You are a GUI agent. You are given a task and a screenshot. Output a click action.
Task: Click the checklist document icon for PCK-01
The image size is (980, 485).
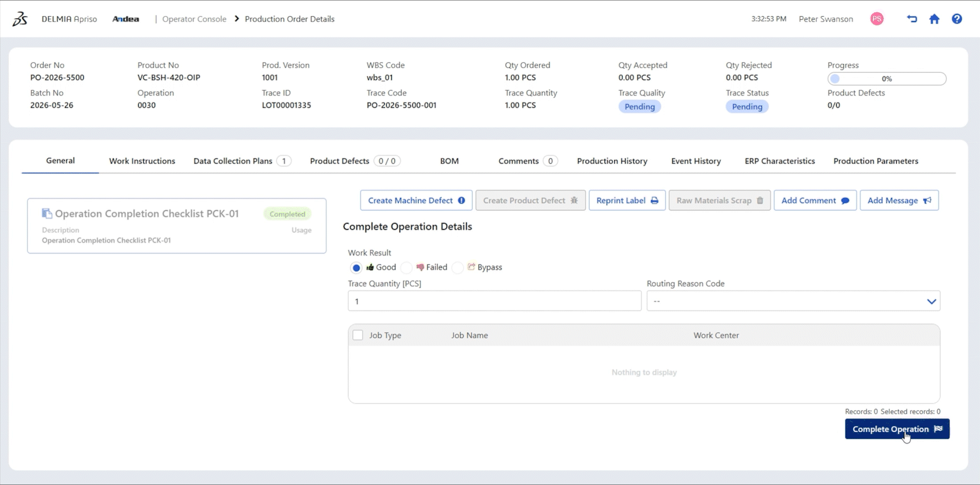click(47, 213)
